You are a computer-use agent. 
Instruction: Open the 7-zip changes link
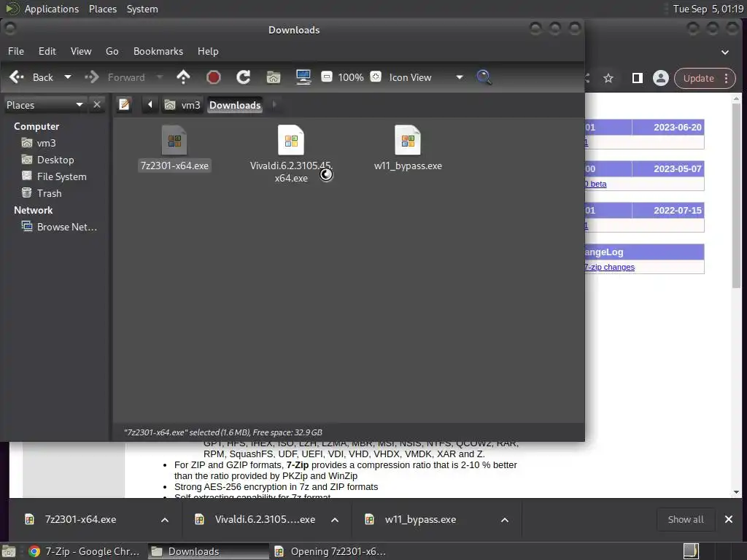click(x=610, y=267)
